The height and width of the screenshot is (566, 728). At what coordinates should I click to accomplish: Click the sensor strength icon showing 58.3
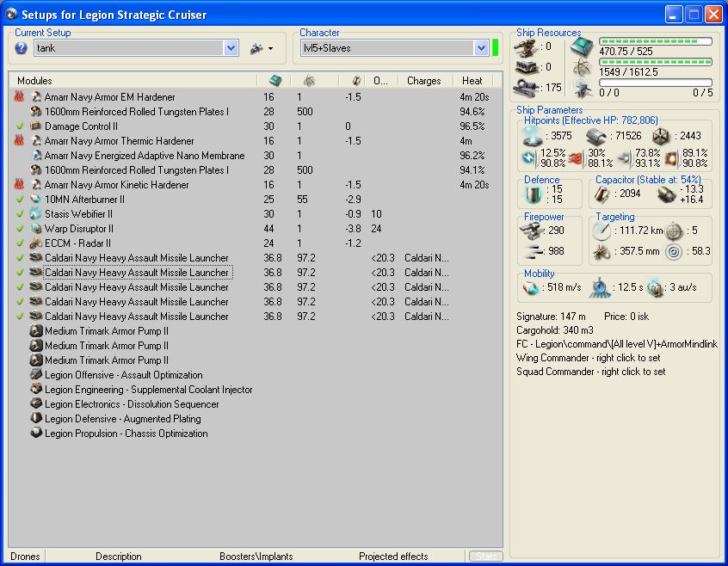(x=674, y=252)
